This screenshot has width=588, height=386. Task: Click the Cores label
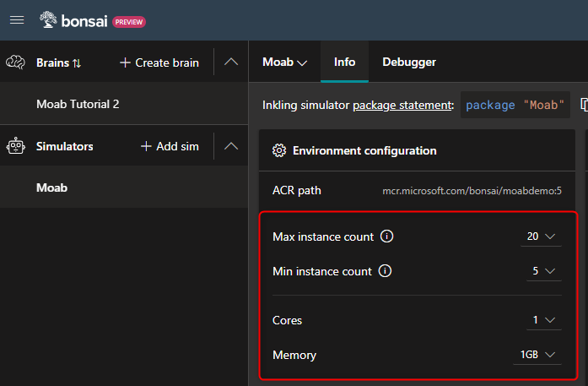[287, 320]
